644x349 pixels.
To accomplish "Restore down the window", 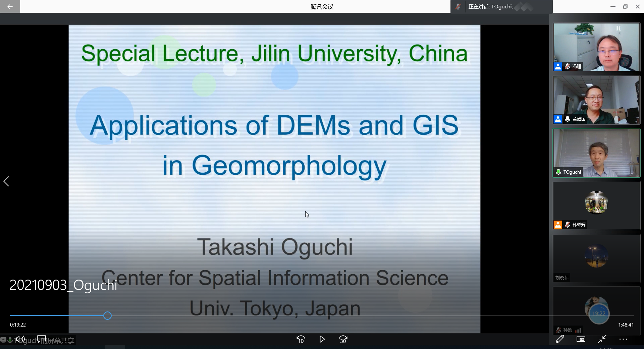I will (x=625, y=6).
